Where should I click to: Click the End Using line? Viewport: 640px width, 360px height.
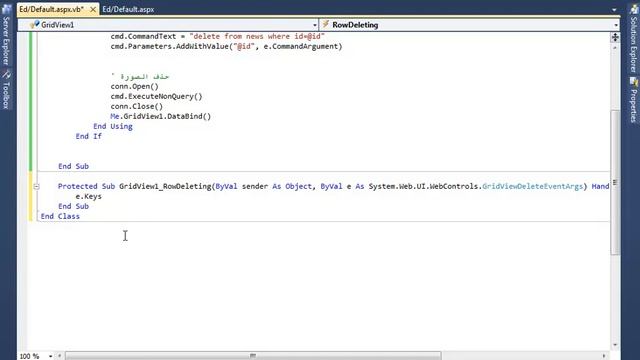coord(113,127)
